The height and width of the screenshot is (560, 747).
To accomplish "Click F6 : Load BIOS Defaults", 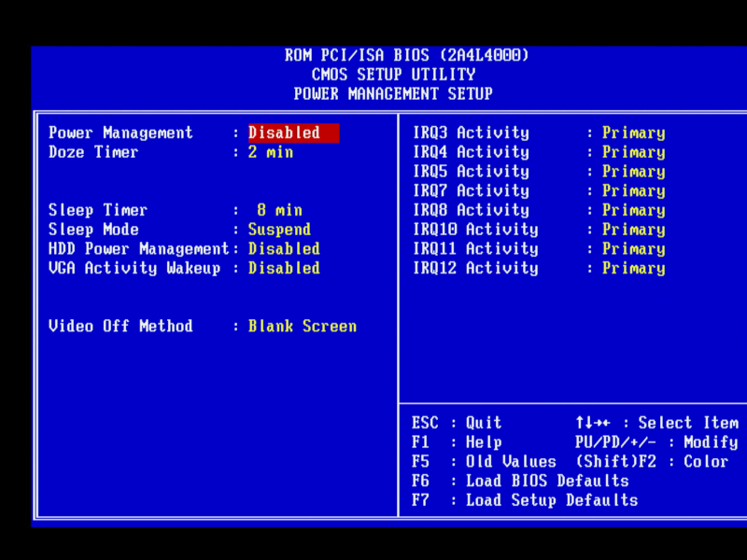I will coord(520,482).
